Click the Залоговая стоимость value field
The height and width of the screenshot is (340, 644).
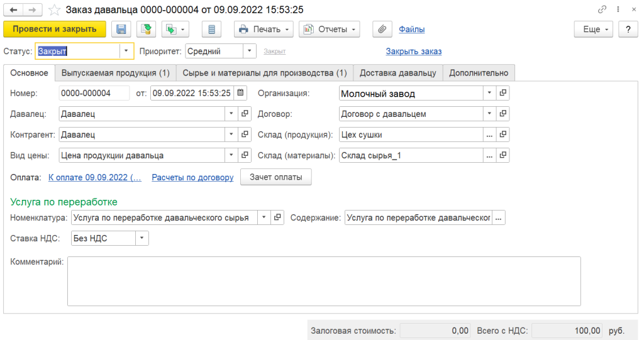click(x=435, y=331)
